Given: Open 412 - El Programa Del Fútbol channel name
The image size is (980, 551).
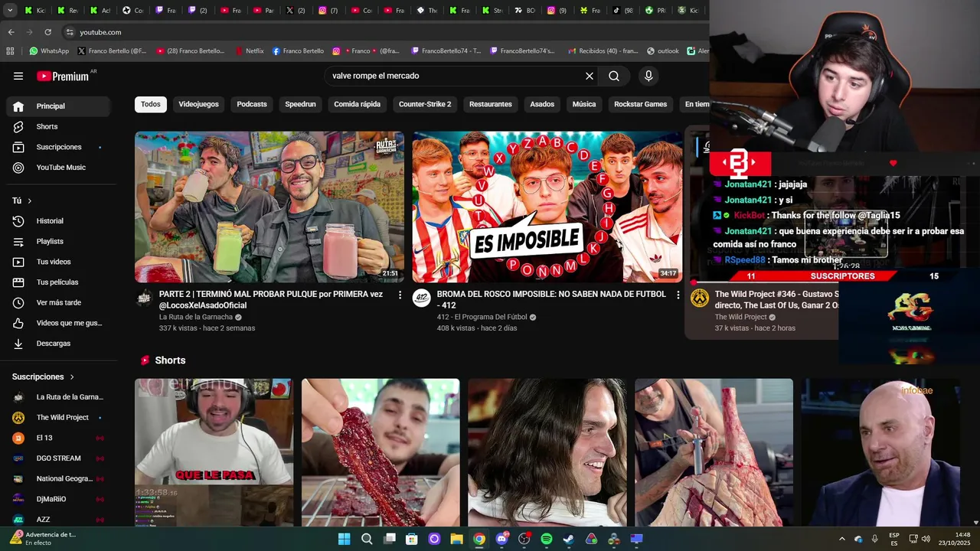Looking at the screenshot, I should [482, 317].
